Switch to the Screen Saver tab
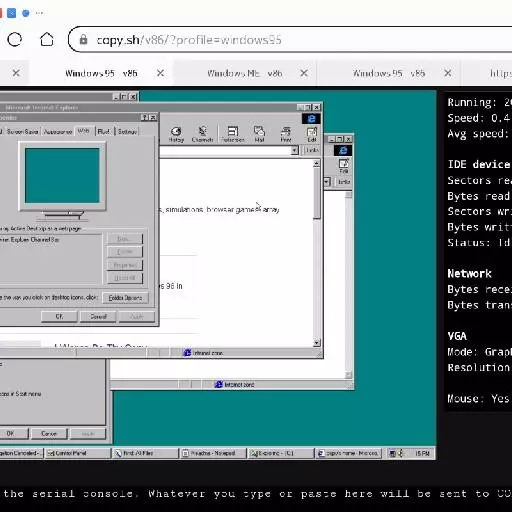 22,132
